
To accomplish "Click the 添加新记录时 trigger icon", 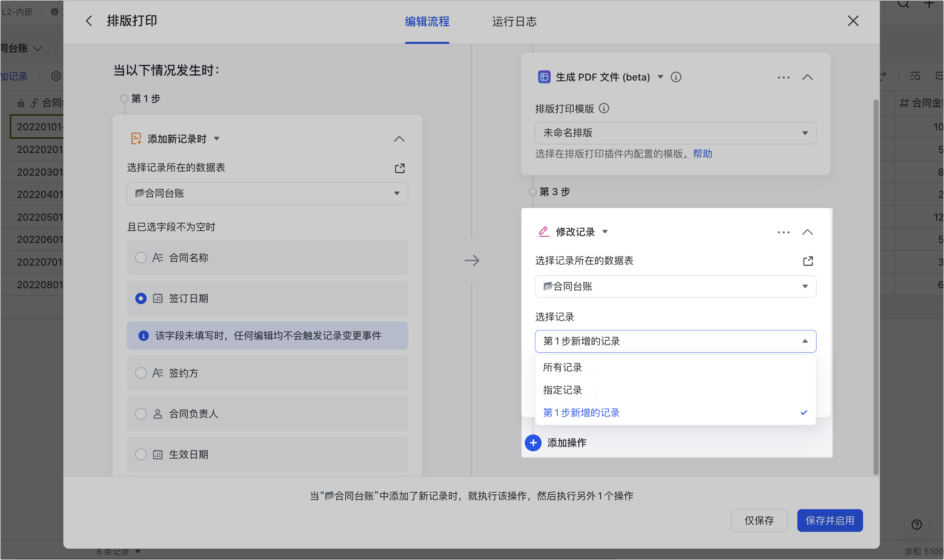I will coord(136,139).
